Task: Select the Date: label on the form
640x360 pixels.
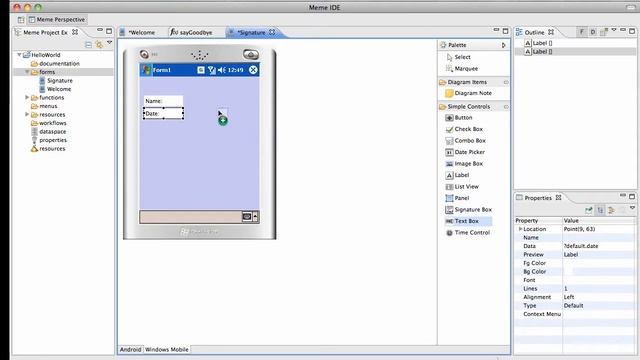Action: (x=163, y=113)
